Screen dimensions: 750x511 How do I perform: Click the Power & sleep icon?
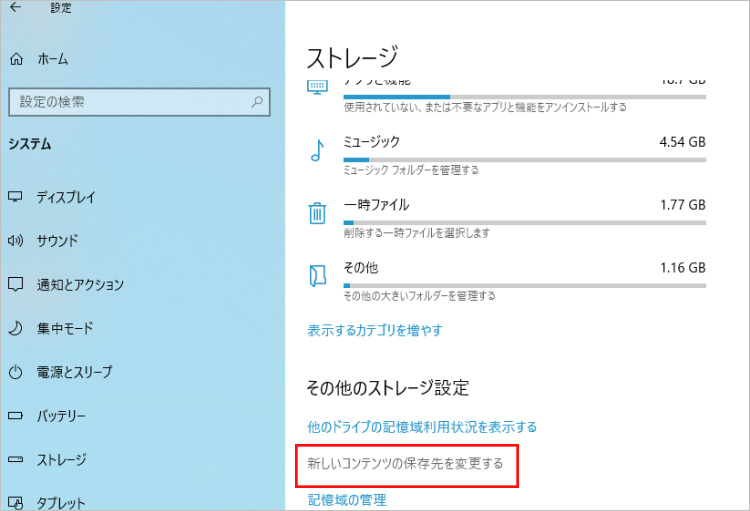coord(15,372)
